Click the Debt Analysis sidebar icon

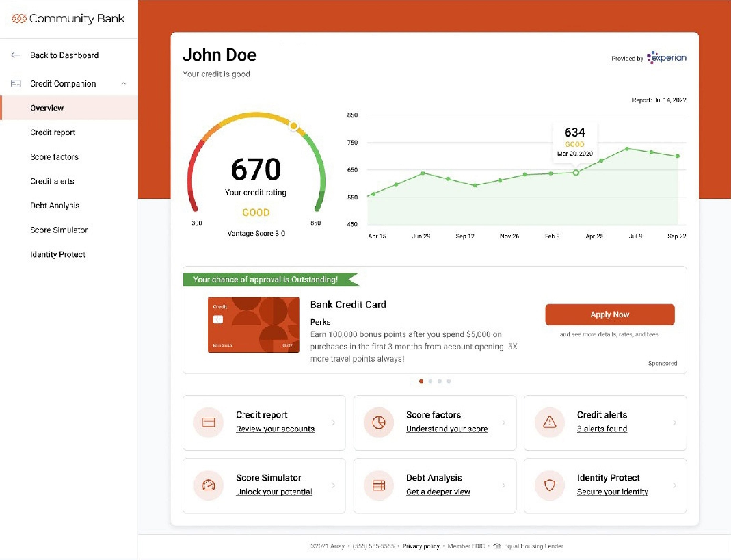point(55,205)
